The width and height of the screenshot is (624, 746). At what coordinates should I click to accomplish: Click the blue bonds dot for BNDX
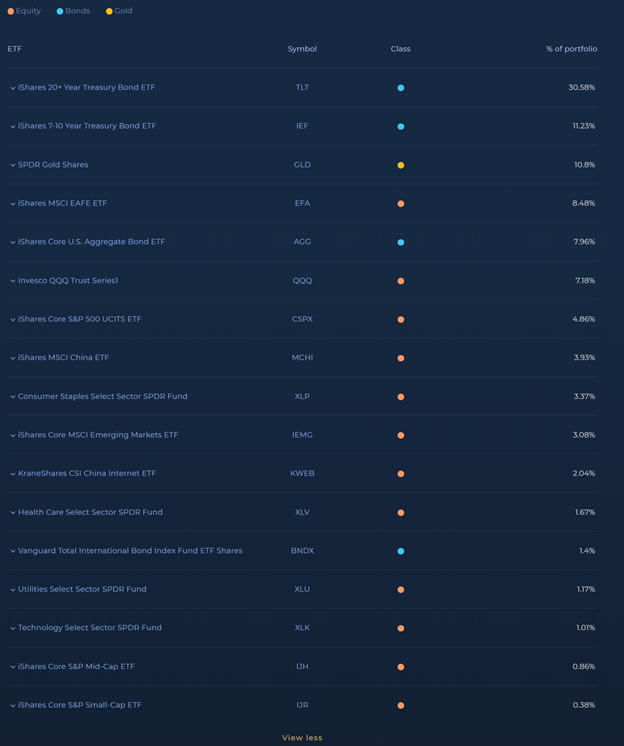coord(401,551)
